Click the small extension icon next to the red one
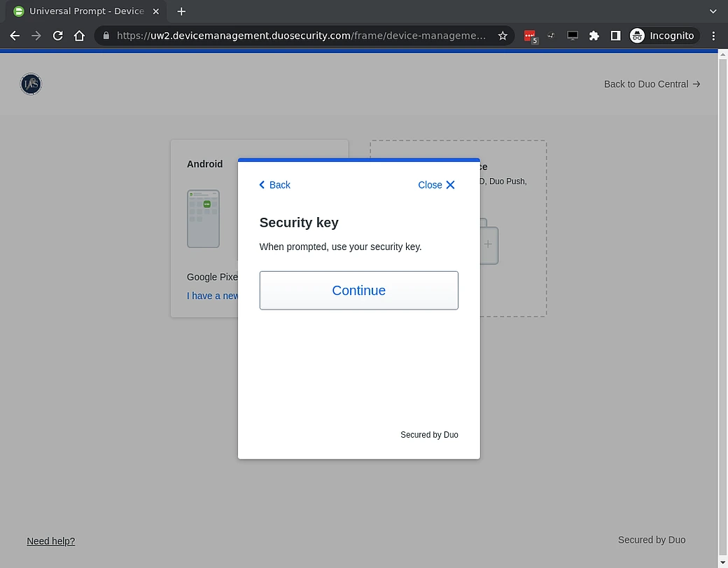This screenshot has width=728, height=568. (551, 36)
